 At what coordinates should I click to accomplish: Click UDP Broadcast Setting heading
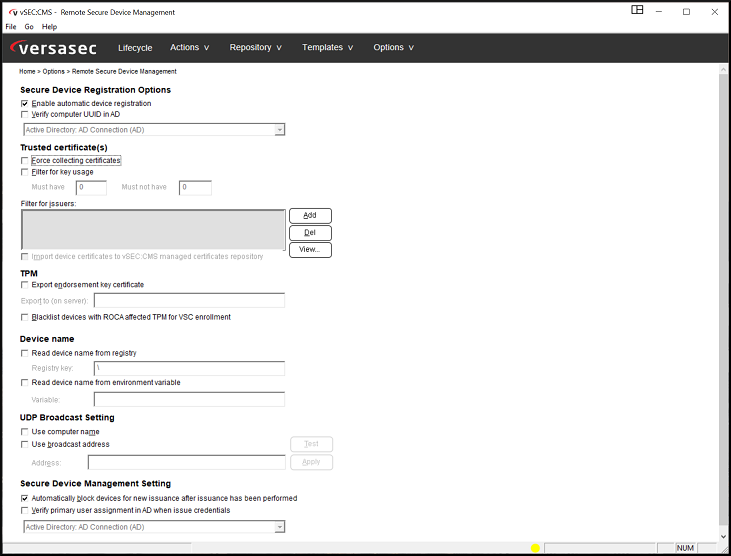[x=67, y=418]
